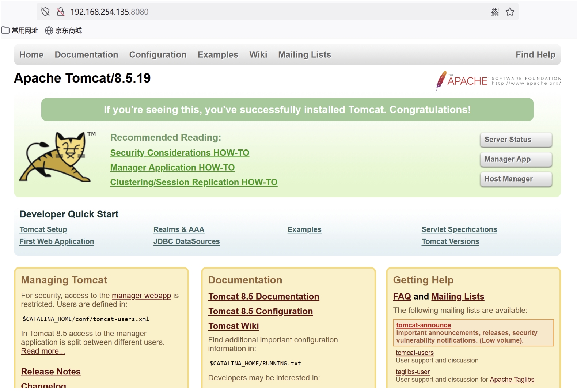Screen dimensions: 577x392
Task: Open the Home menu item
Action: [x=31, y=54]
